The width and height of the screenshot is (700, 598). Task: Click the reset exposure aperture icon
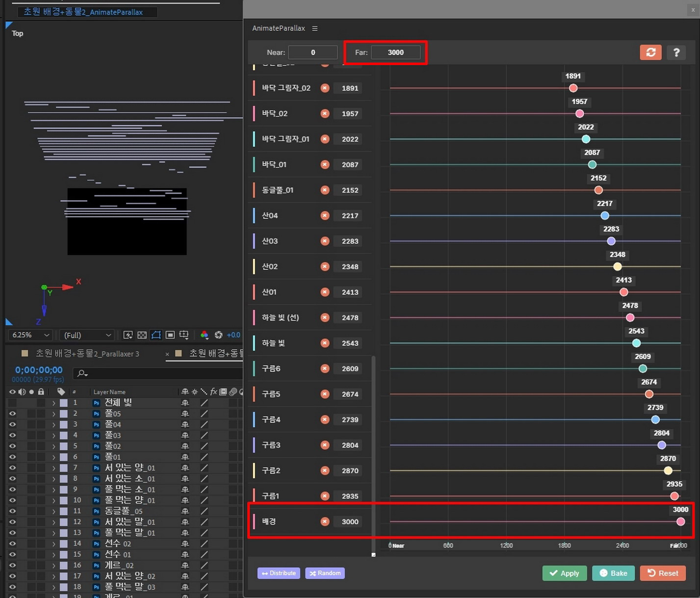pos(219,335)
